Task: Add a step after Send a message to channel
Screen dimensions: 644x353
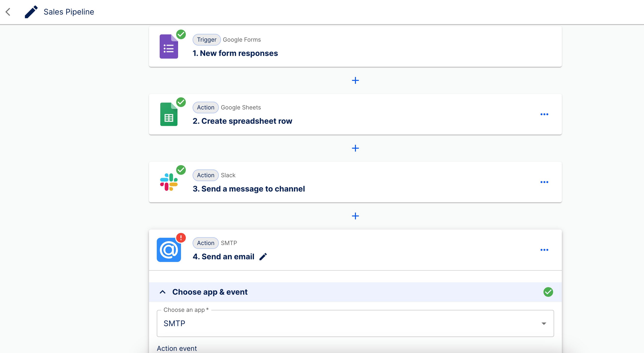Action: pyautogui.click(x=355, y=216)
